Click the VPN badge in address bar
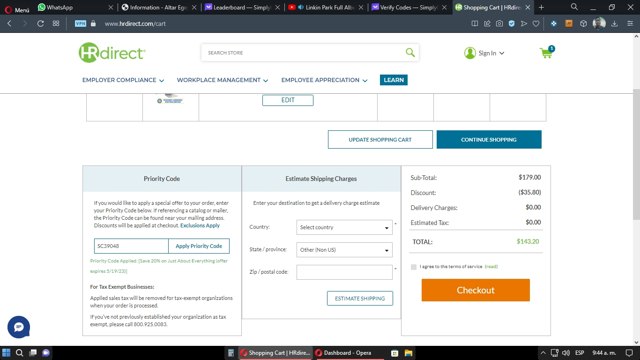The width and height of the screenshot is (640, 360). (x=80, y=24)
